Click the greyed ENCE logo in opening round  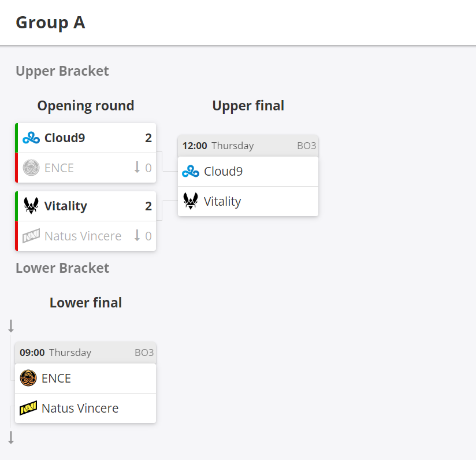pos(31,168)
